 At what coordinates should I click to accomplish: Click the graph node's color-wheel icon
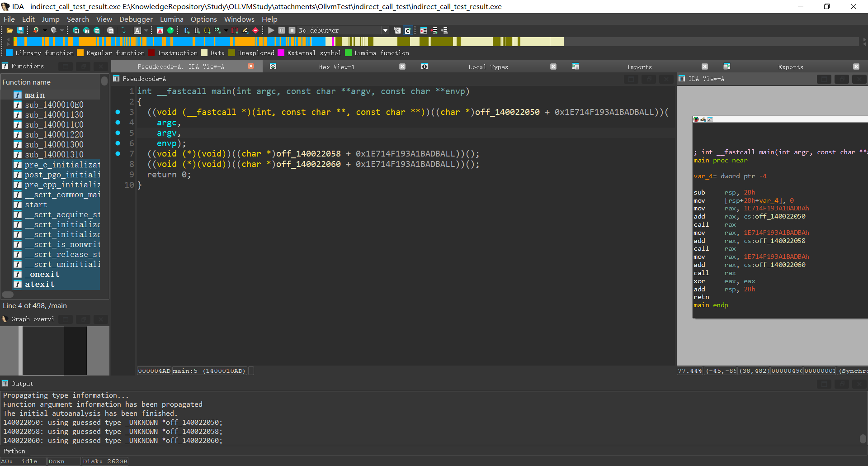pos(696,119)
